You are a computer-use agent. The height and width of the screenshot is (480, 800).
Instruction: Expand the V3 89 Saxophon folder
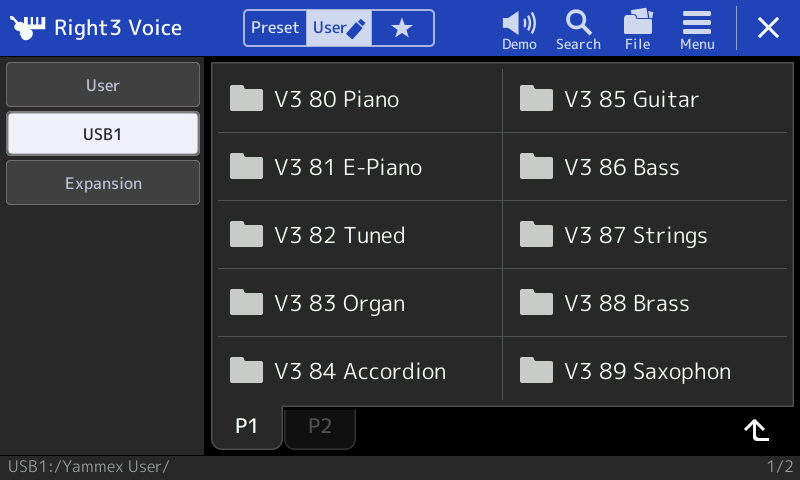645,371
